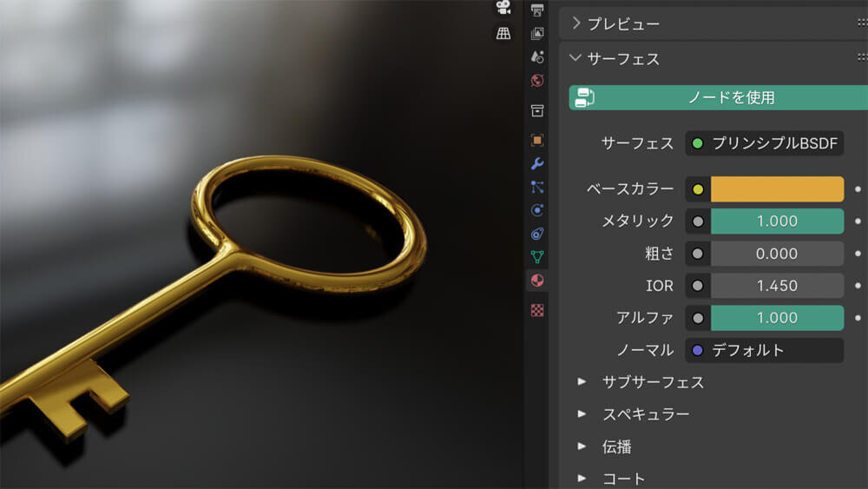868x489 pixels.
Task: Open the Modifiers wrench tab
Action: 537,164
